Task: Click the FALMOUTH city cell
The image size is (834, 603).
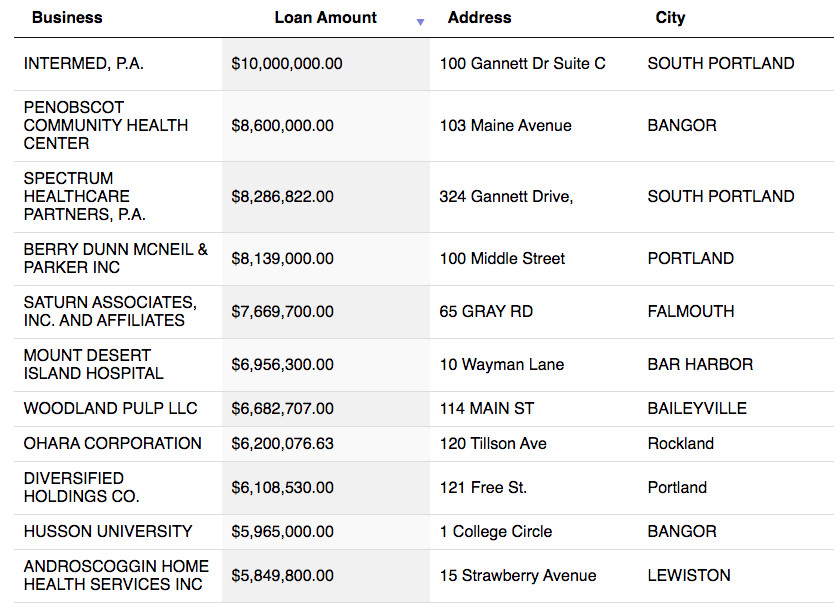Action: [x=691, y=312]
